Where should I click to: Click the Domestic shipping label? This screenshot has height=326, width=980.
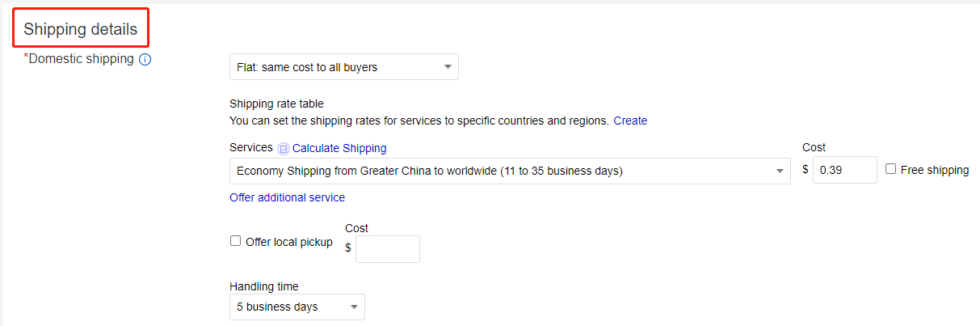pyautogui.click(x=81, y=58)
